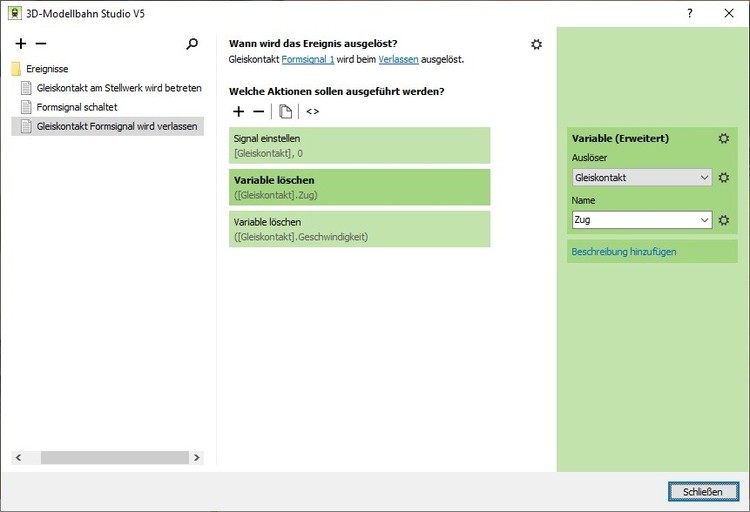750x512 pixels.
Task: Click Beschreibung hinzufügen link
Action: point(623,252)
